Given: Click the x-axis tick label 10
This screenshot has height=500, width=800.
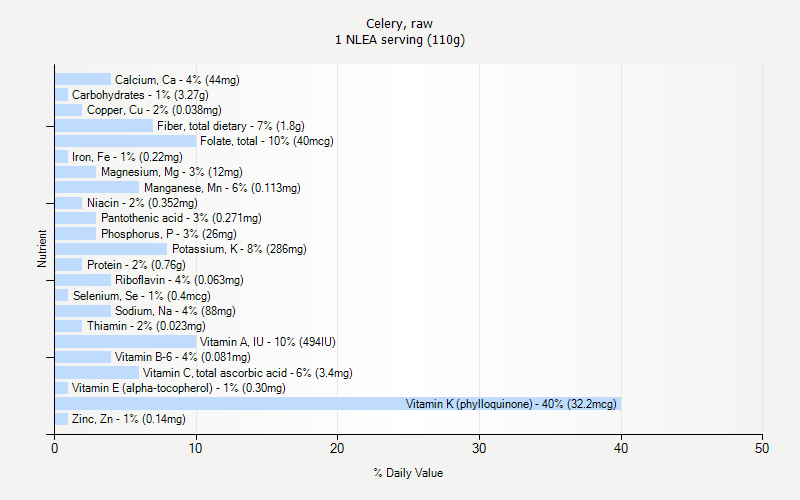Looking at the screenshot, I should point(196,448).
